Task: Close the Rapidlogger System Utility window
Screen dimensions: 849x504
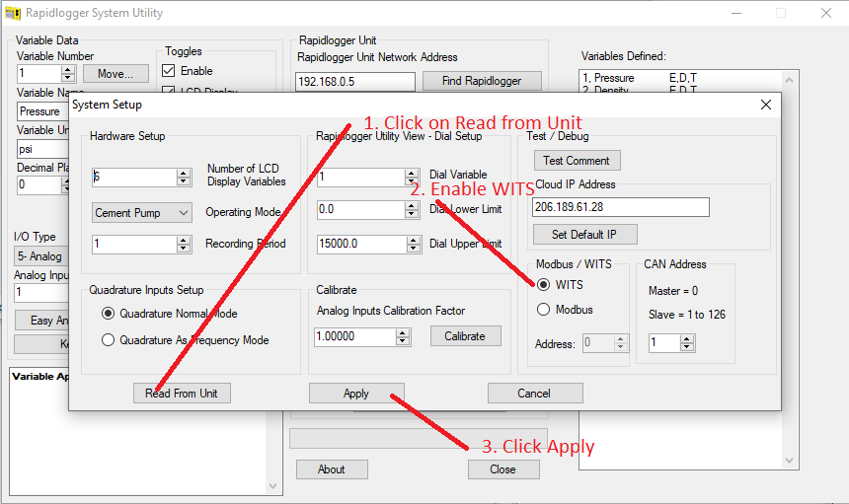Action: [x=825, y=13]
